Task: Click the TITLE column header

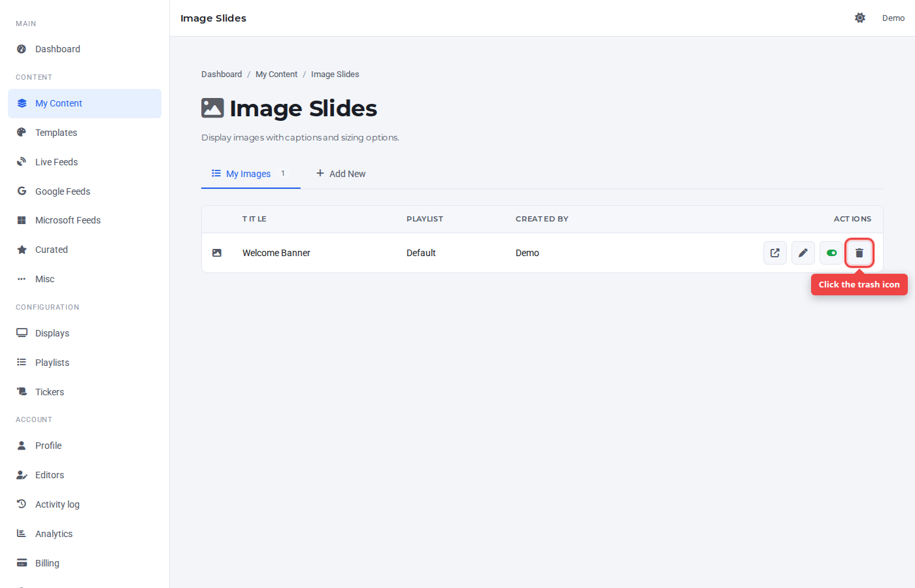Action: 254,219
